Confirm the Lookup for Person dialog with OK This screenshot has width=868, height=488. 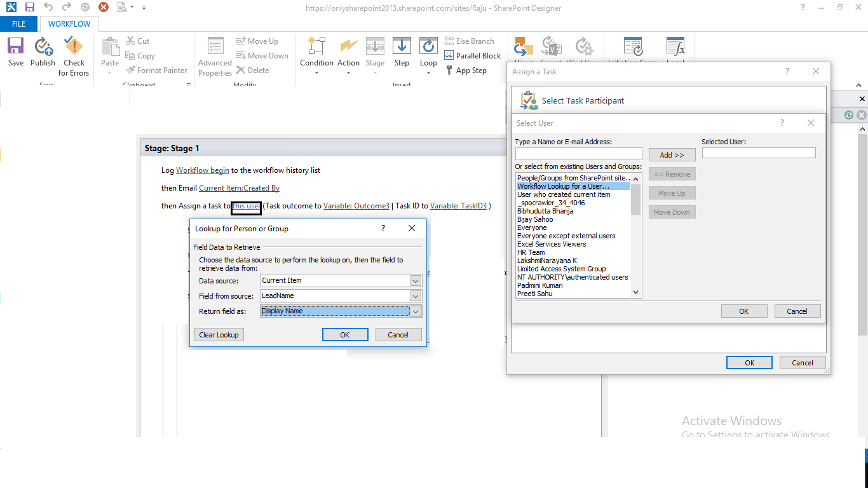[x=345, y=335]
